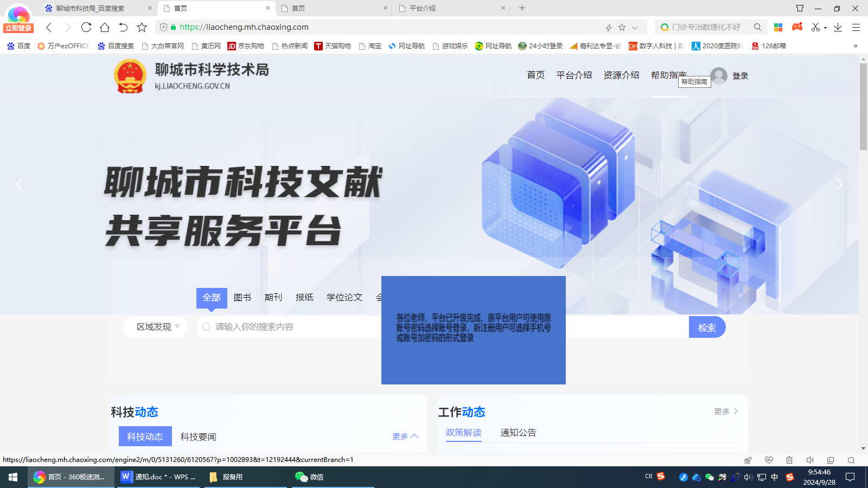This screenshot has height=488, width=868.
Task: Expand the address bar dropdown arrow
Action: (635, 28)
